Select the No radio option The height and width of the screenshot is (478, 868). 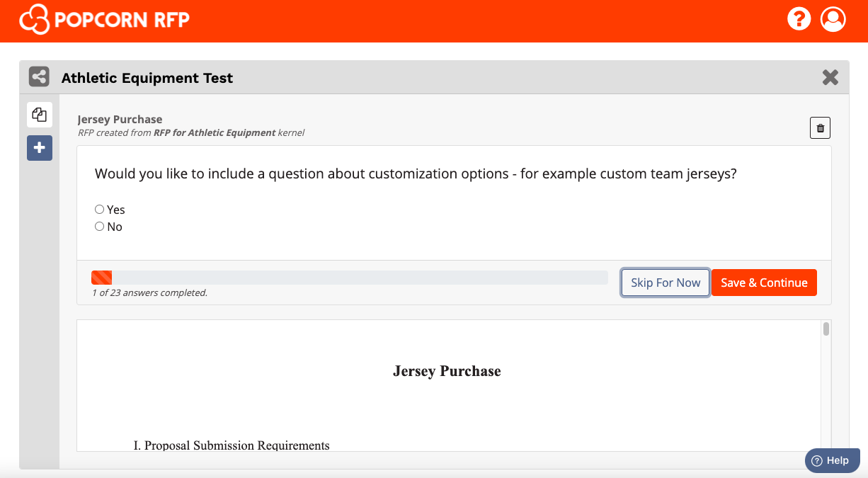[x=100, y=227]
